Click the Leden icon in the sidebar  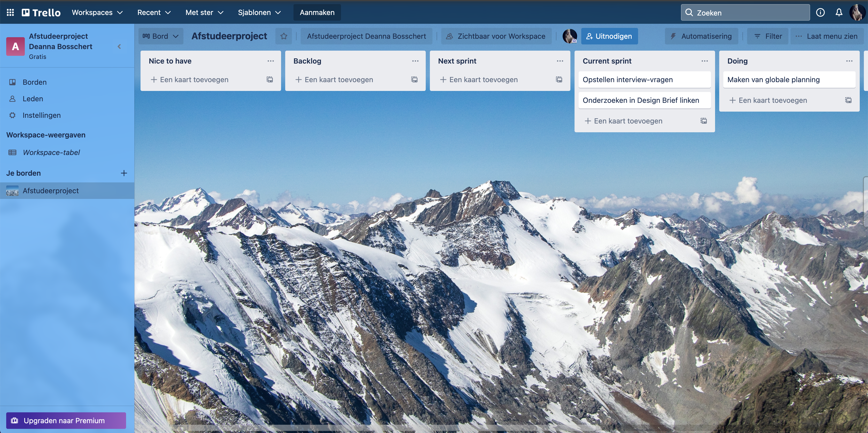click(12, 98)
